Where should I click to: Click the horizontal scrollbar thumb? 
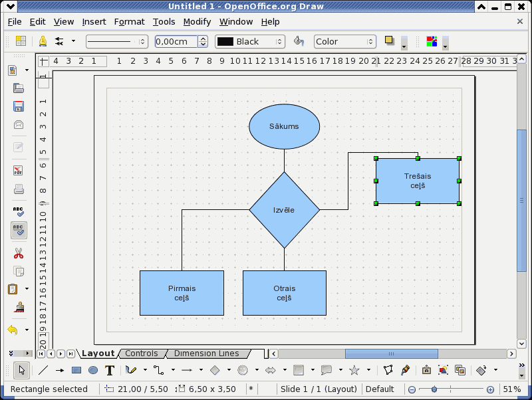coord(391,353)
